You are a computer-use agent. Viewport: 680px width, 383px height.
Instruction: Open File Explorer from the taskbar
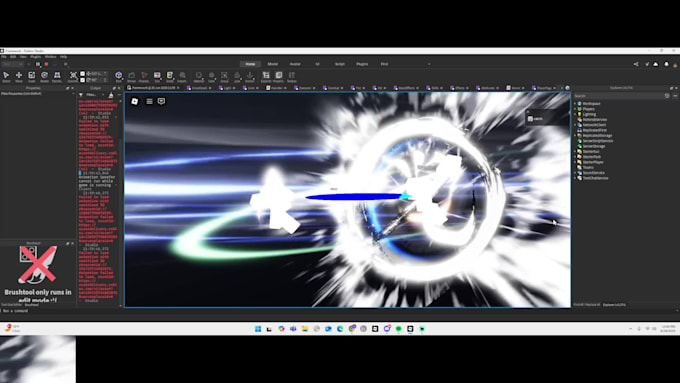pos(305,329)
